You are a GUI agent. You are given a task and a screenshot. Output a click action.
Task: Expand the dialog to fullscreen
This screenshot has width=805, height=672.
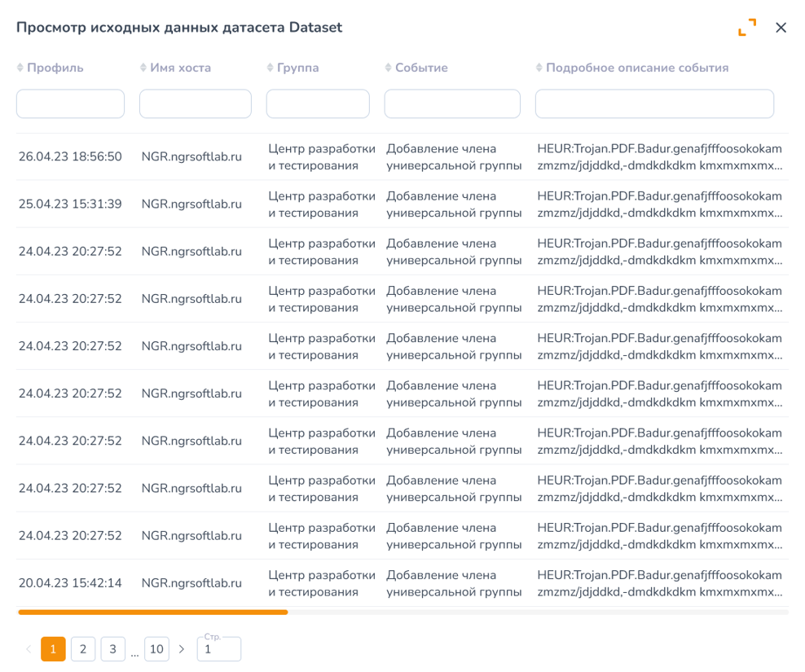[747, 27]
